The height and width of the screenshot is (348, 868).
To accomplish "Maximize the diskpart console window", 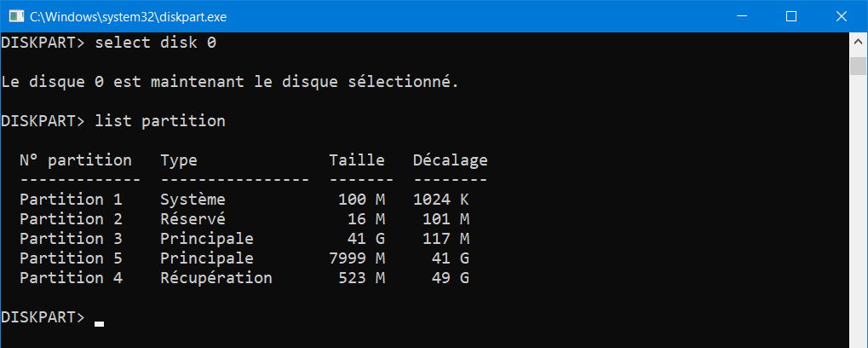I will click(791, 16).
